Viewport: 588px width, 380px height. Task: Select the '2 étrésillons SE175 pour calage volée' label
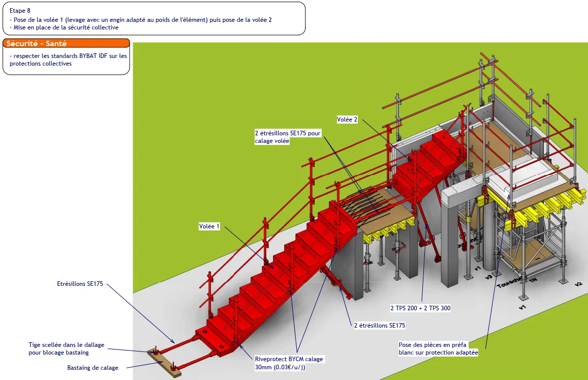pos(288,137)
